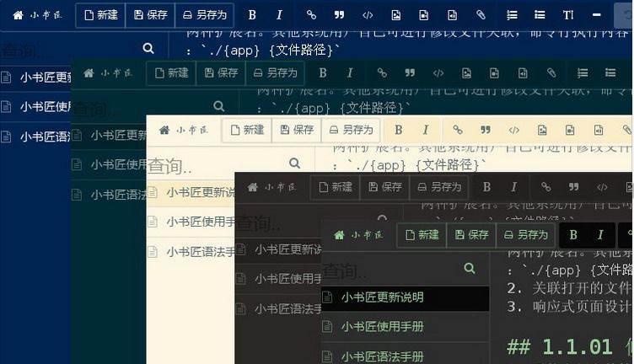Click paperclip attachment icon in navy blue window
This screenshot has height=364, width=634.
481,15
